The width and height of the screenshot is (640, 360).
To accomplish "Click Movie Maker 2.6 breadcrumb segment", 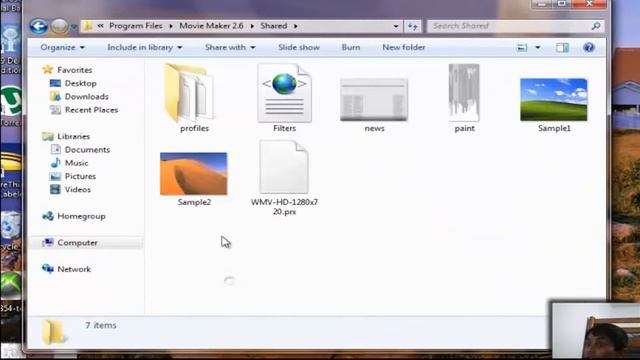I will [x=211, y=26].
